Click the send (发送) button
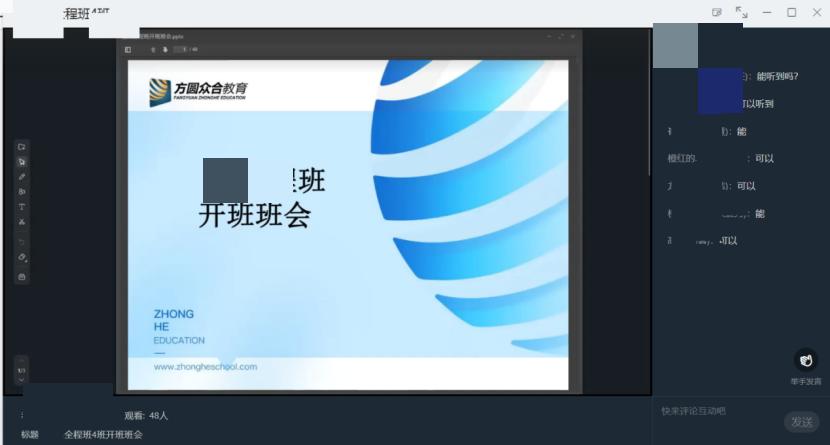The height and width of the screenshot is (445, 830). 801,422
